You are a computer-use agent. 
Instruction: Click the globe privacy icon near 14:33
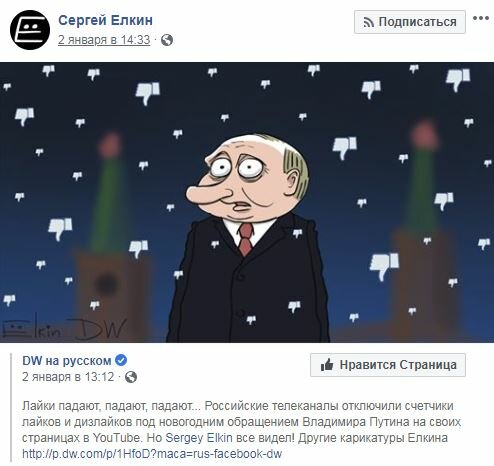point(167,40)
